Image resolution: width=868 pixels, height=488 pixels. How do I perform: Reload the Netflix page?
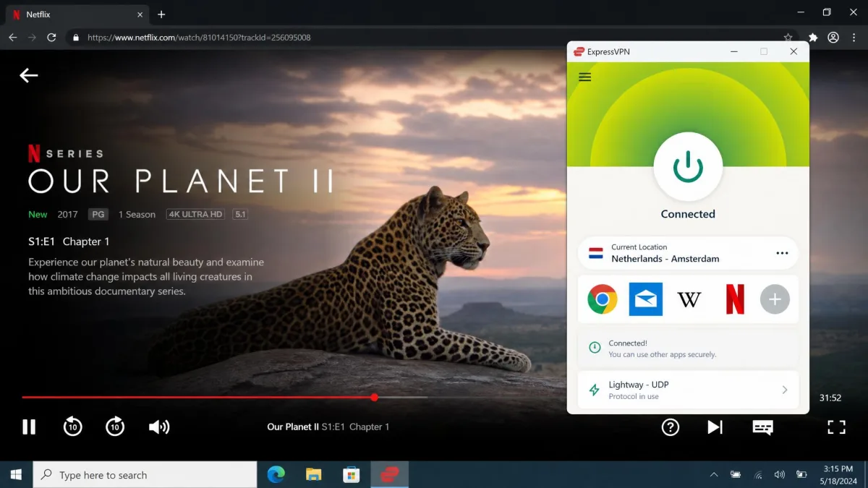coord(51,38)
